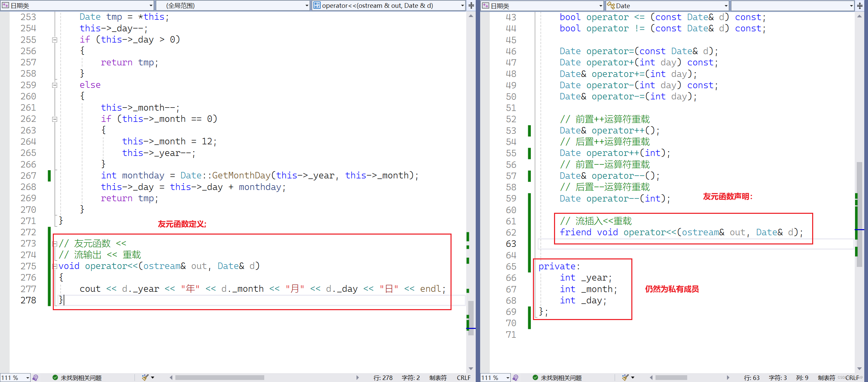
Task: Click the left pane horizontal scrollbar thumb
Action: click(x=220, y=378)
